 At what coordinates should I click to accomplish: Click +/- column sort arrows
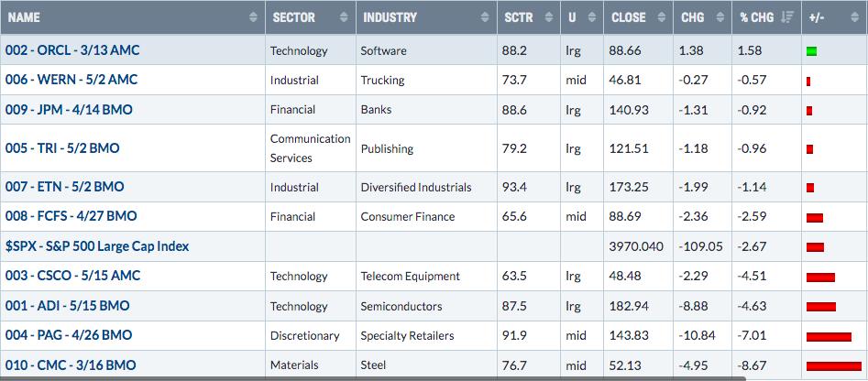tap(855, 17)
